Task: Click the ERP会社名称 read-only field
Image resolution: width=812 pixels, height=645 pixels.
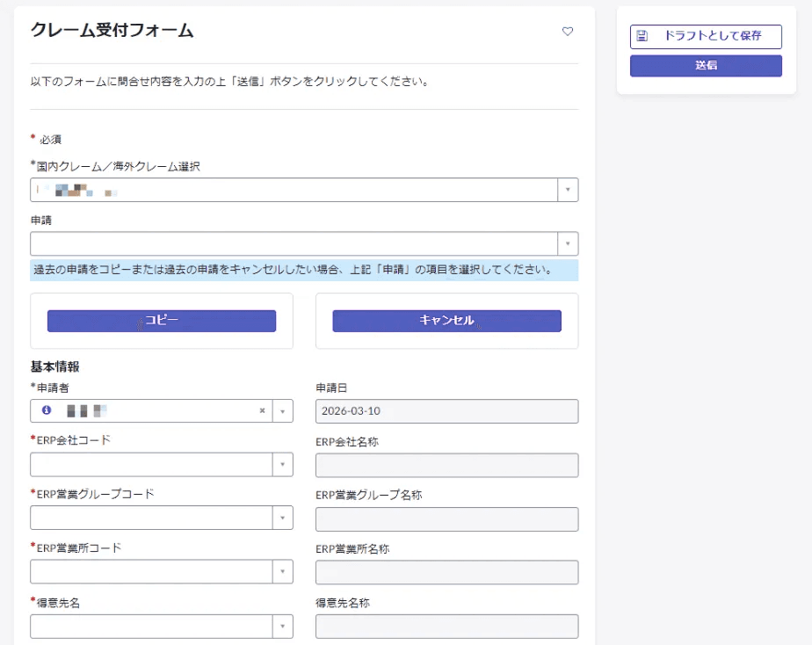Action: (x=447, y=465)
